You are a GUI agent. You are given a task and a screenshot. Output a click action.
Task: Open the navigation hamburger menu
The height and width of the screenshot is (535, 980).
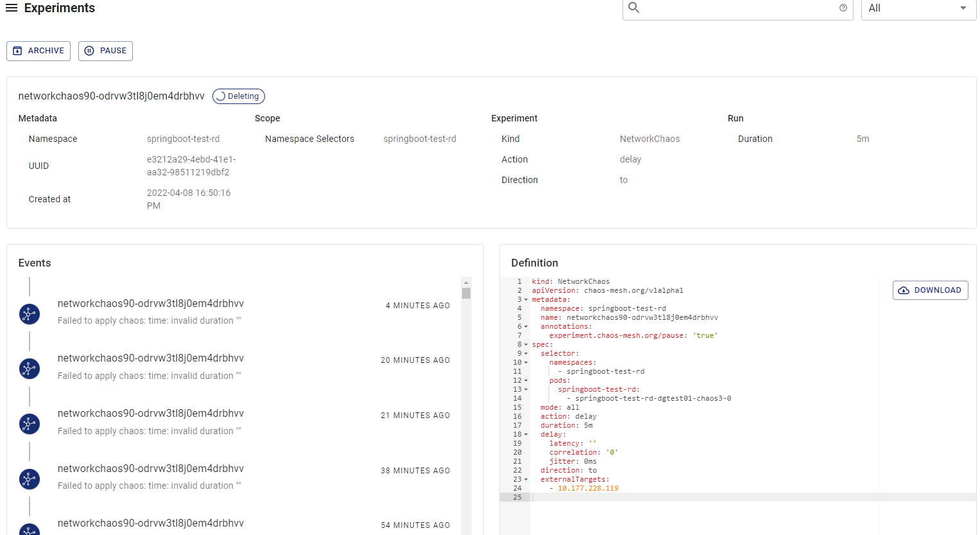tap(11, 8)
